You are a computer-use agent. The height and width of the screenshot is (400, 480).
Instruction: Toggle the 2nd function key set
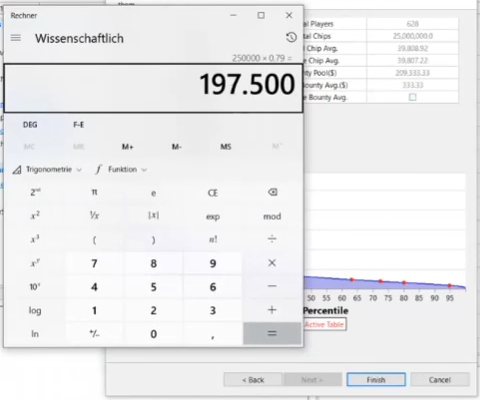(x=35, y=192)
